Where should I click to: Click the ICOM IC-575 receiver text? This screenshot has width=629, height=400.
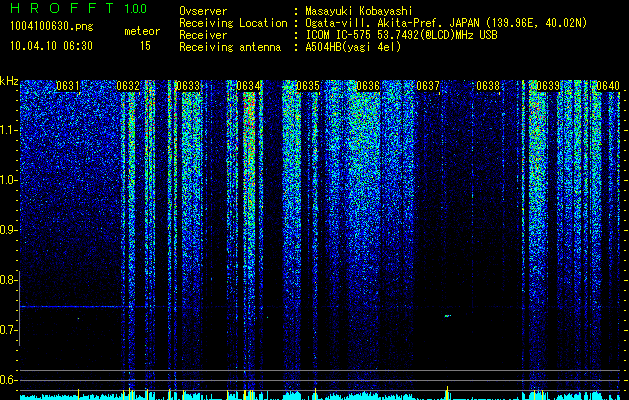[401, 35]
